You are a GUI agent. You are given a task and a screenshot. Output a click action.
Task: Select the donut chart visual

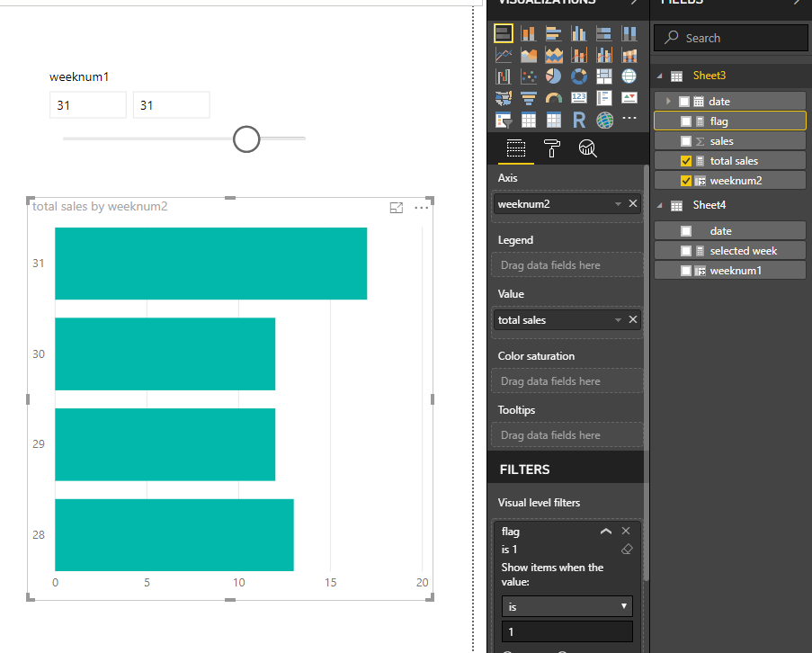579,76
